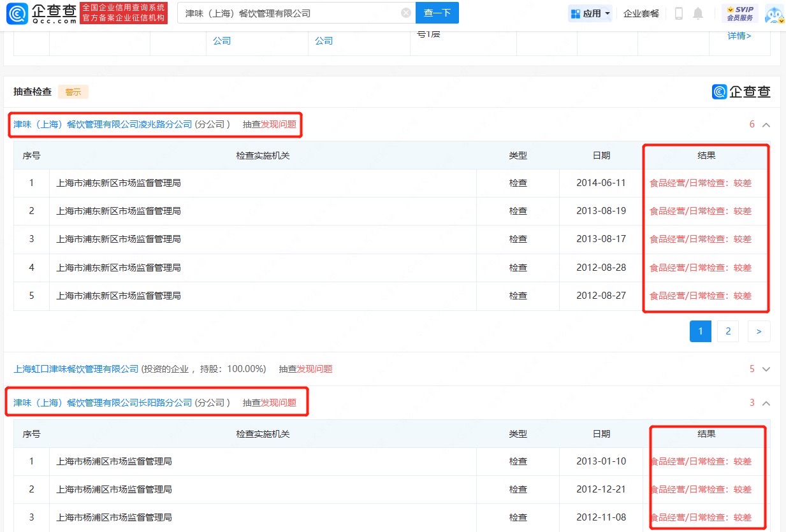Click the date 2013-01-10 cell

point(601,461)
